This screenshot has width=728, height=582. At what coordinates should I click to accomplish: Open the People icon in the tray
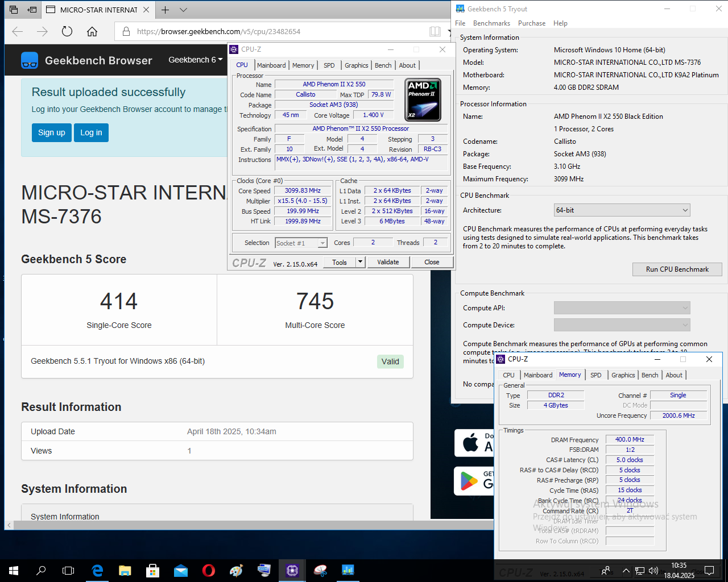click(606, 571)
